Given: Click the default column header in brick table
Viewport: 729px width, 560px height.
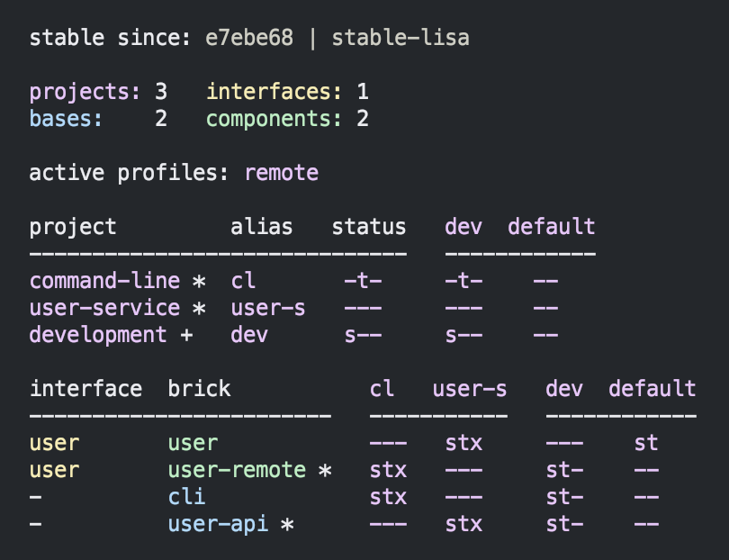Looking at the screenshot, I should pos(652,388).
